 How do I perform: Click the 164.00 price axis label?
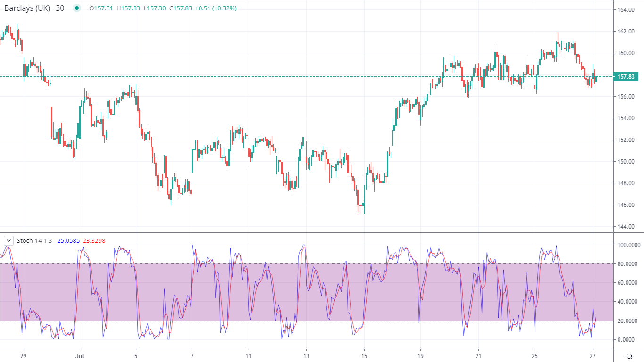pyautogui.click(x=625, y=10)
